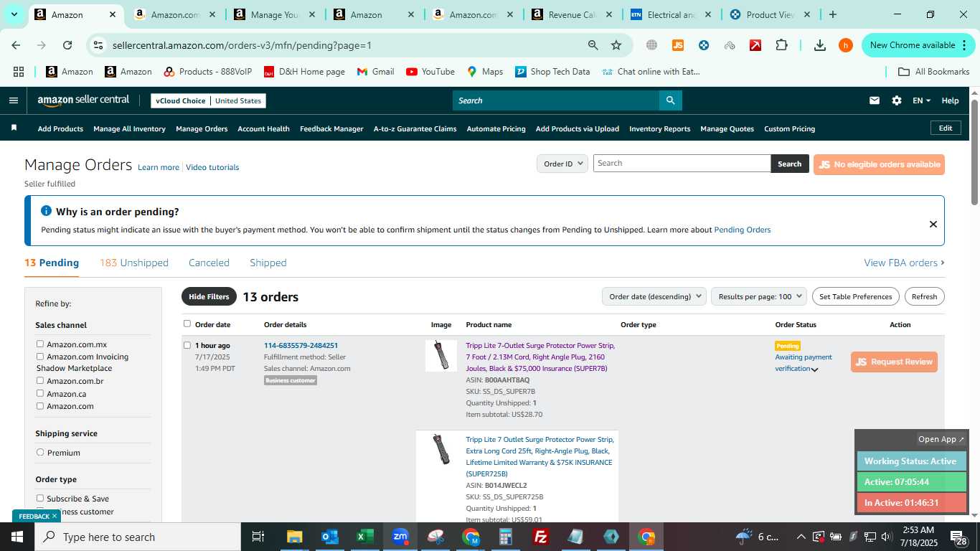Open Chrome downloads icon
The image size is (980, 551).
(819, 45)
